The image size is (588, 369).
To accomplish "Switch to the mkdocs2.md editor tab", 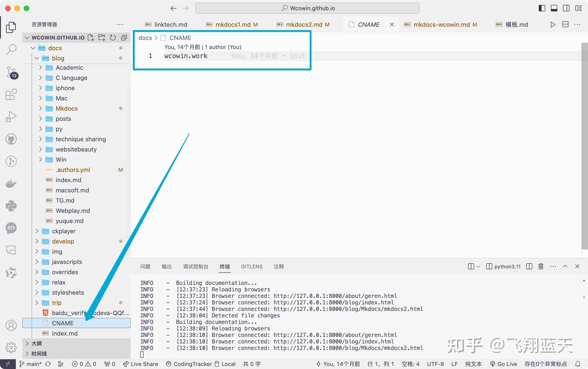I will [304, 25].
